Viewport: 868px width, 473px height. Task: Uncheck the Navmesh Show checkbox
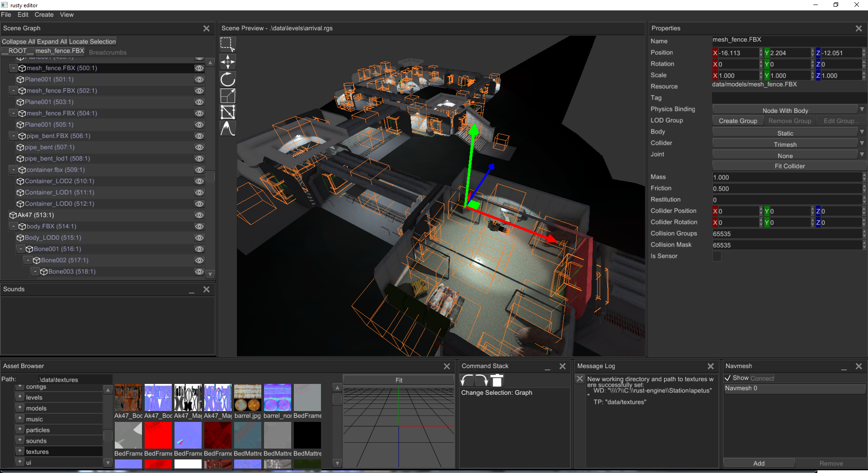pos(728,378)
